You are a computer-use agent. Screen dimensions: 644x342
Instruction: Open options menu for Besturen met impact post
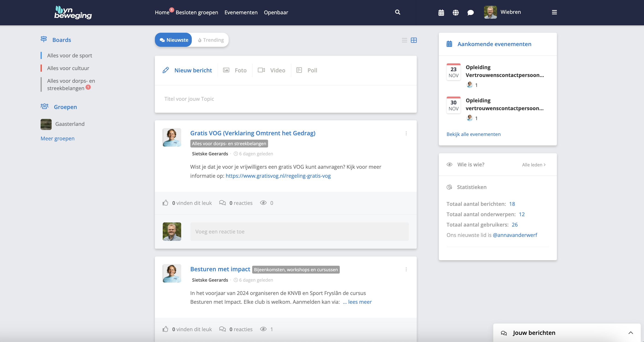[x=406, y=269]
